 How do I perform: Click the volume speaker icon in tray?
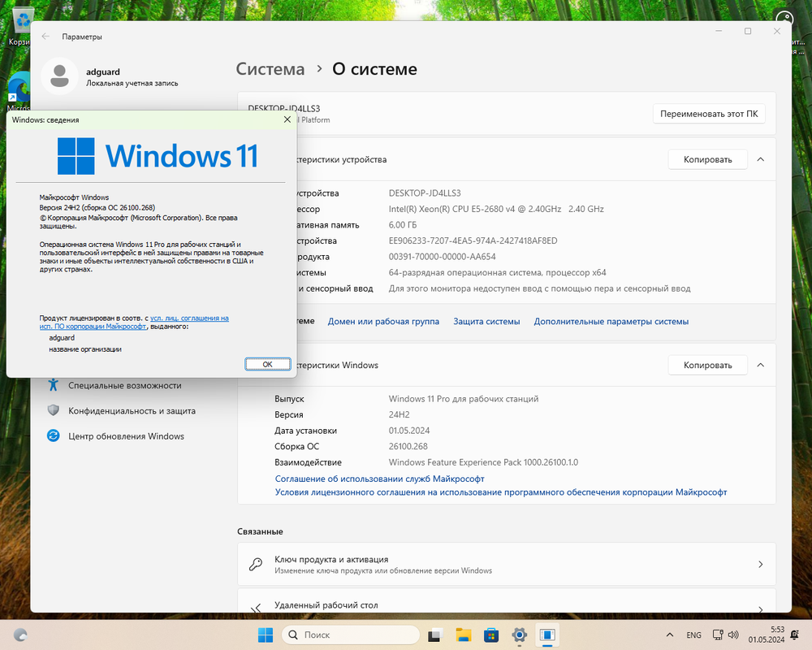point(732,635)
